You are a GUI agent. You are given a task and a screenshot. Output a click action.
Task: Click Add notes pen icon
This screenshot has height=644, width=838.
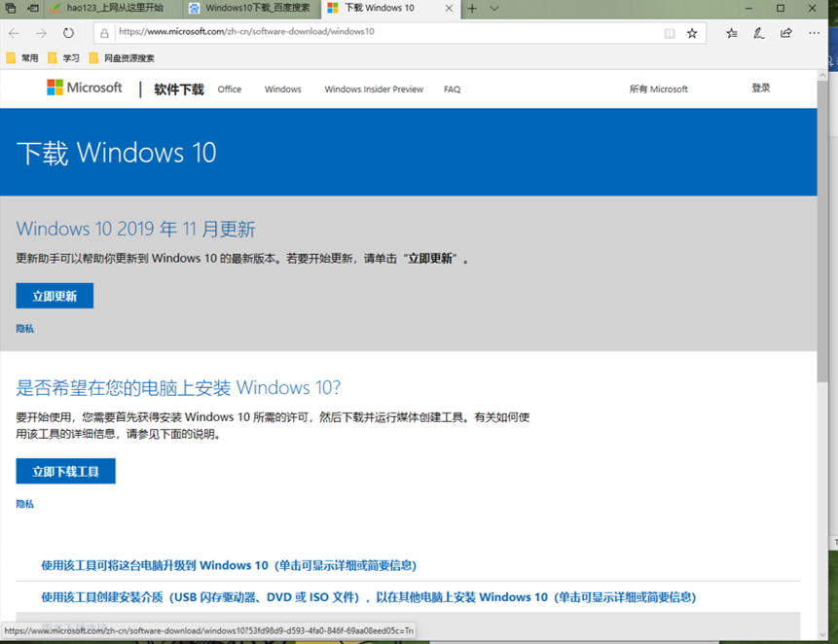point(758,33)
